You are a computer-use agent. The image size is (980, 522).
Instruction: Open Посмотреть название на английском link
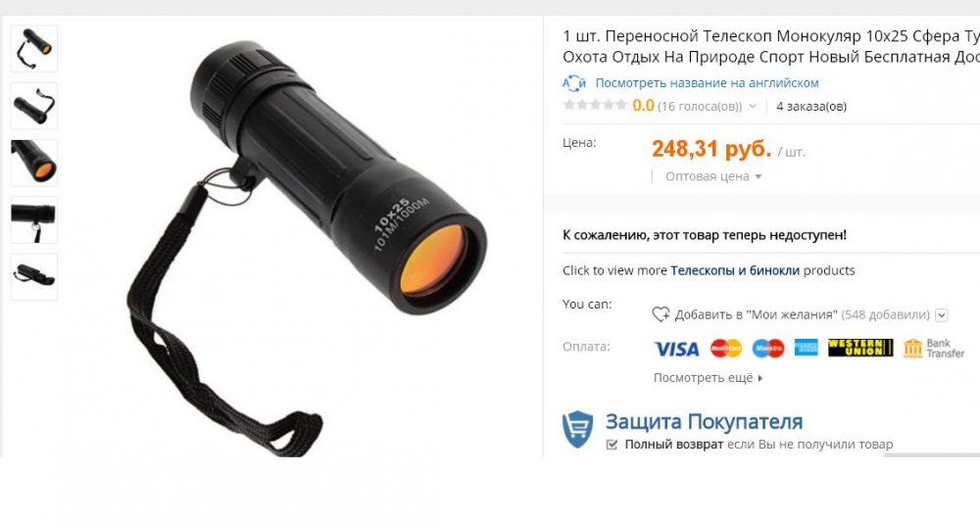707,83
